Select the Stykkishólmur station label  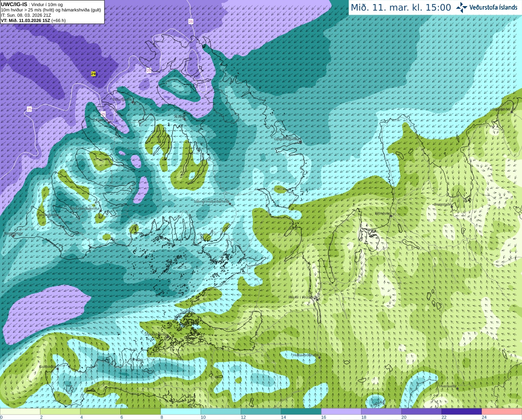156,334
